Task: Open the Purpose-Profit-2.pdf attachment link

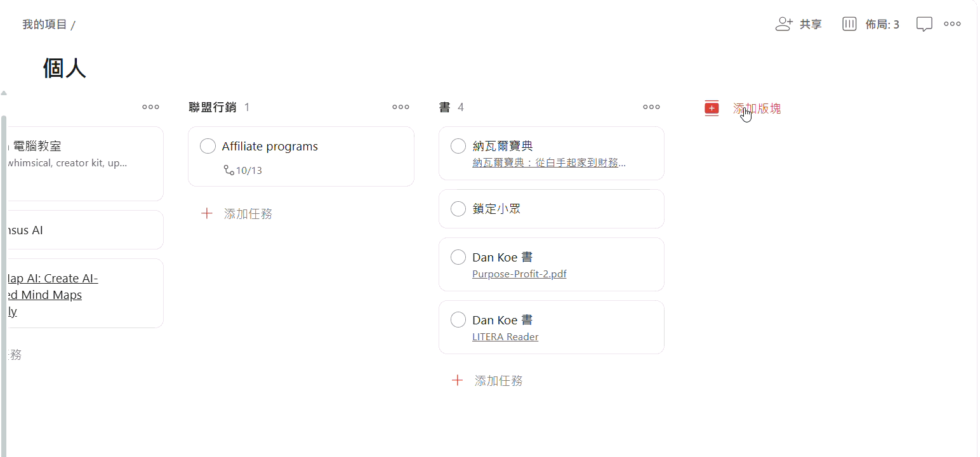Action: [519, 274]
